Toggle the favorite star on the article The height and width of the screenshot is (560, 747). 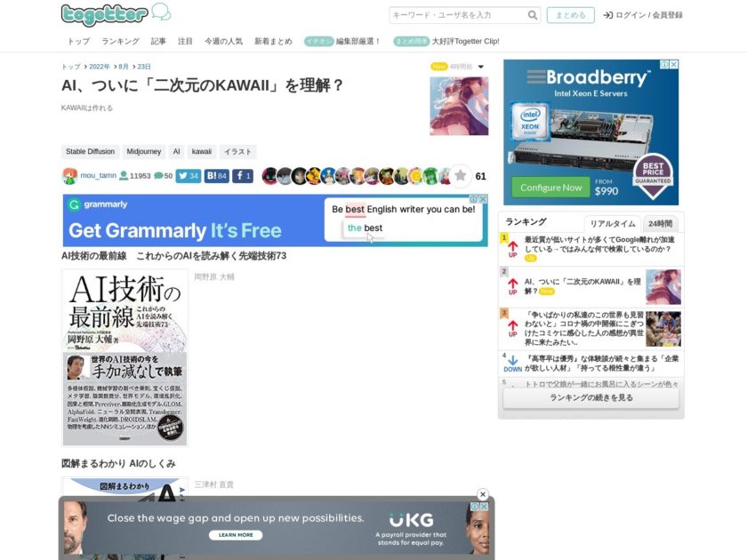(462, 176)
